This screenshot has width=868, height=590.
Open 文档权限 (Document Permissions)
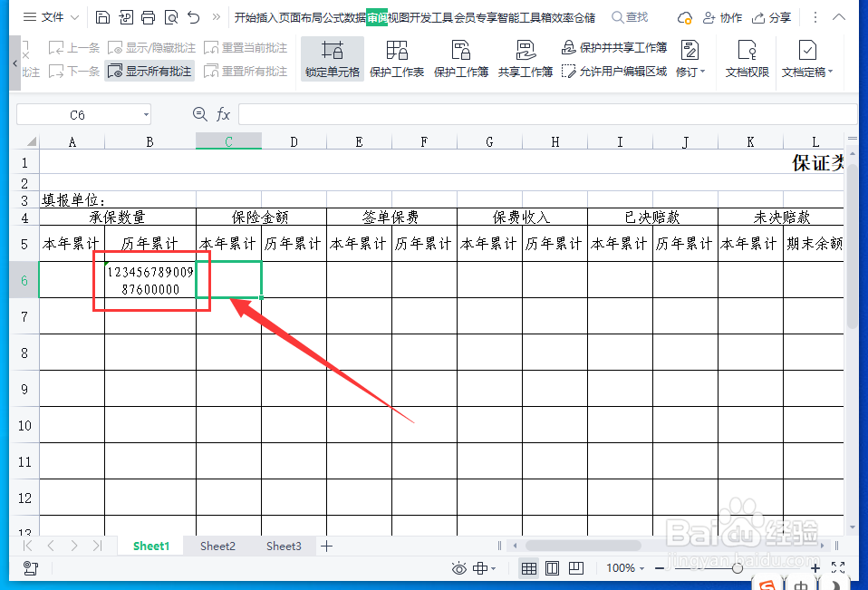click(747, 58)
